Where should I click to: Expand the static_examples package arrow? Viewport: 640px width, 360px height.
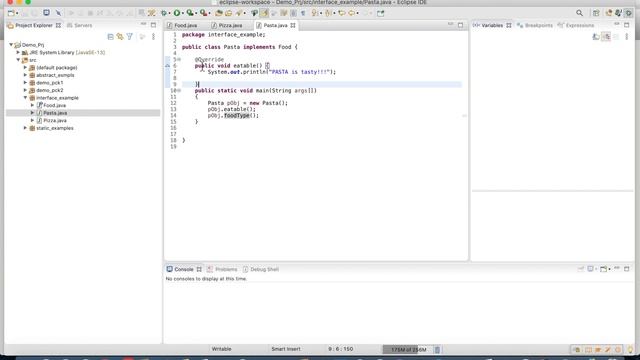tap(25, 128)
